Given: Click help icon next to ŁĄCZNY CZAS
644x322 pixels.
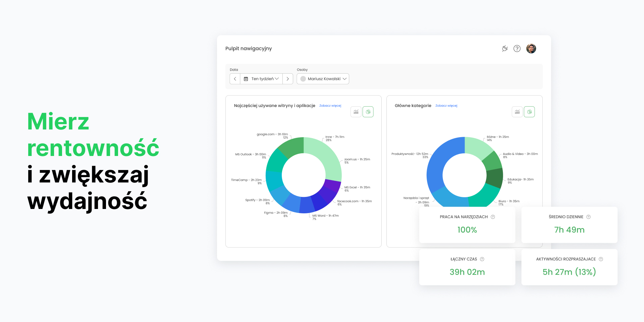Looking at the screenshot, I should [x=482, y=259].
